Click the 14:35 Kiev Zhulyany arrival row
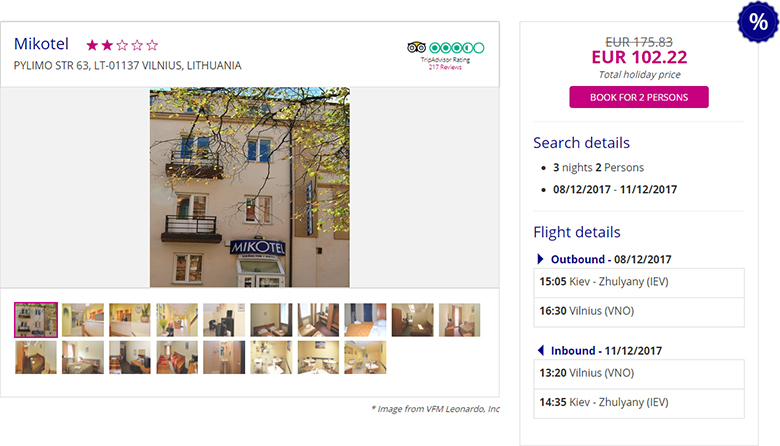This screenshot has height=446, width=780. (639, 403)
